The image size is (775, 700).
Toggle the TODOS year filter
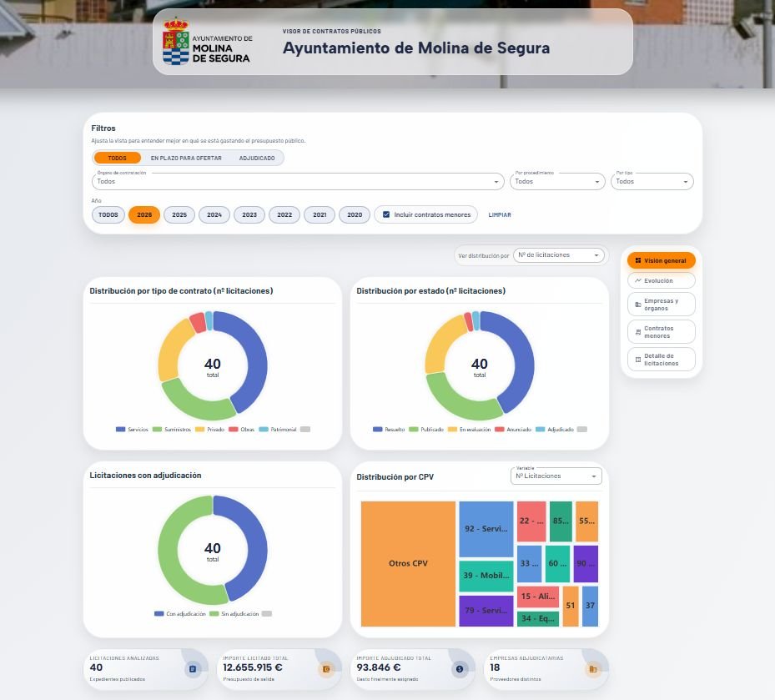point(108,214)
